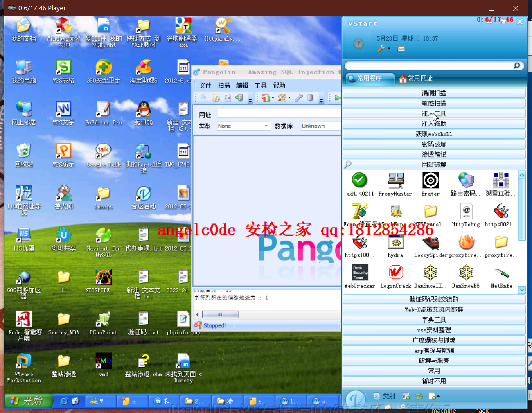Open the 360安全卫士 desktop icon
Screen dimensions: 532x413
pos(104,71)
